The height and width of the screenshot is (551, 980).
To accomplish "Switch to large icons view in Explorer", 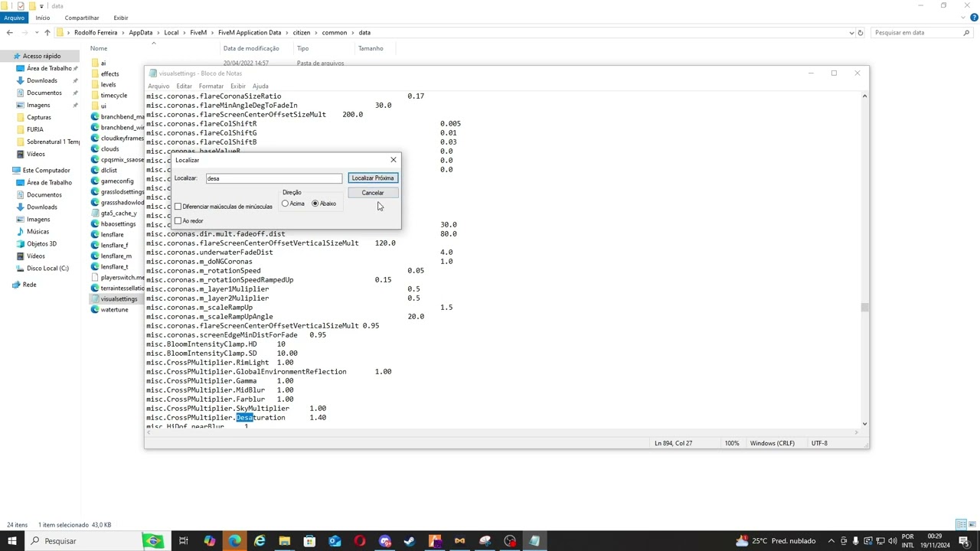I will [972, 525].
